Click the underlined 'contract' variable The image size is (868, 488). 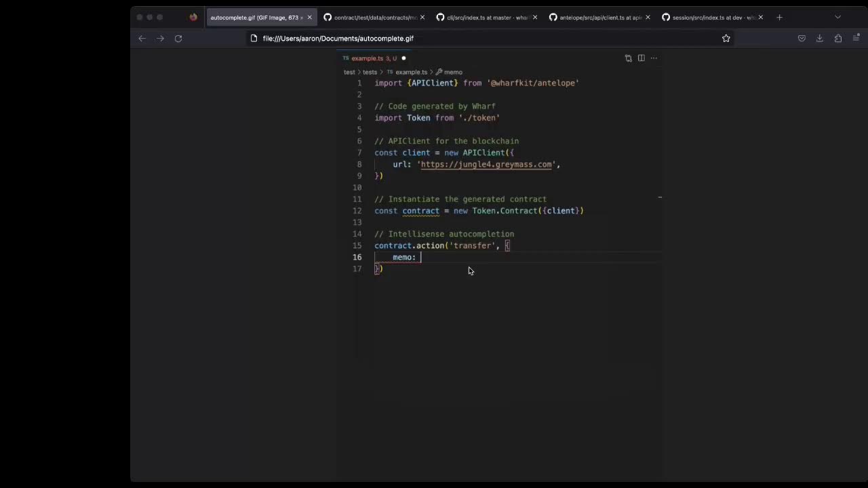point(420,211)
